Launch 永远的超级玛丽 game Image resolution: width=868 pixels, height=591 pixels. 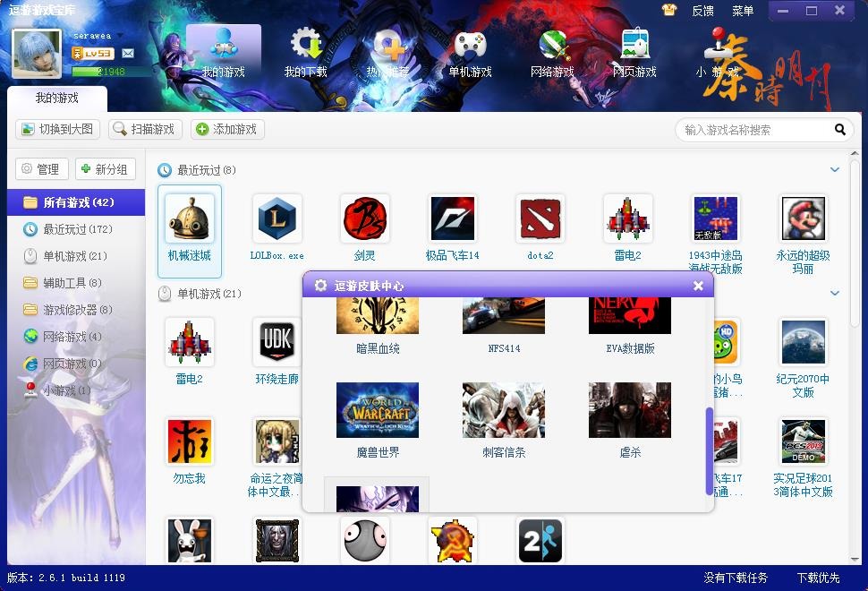[804, 218]
